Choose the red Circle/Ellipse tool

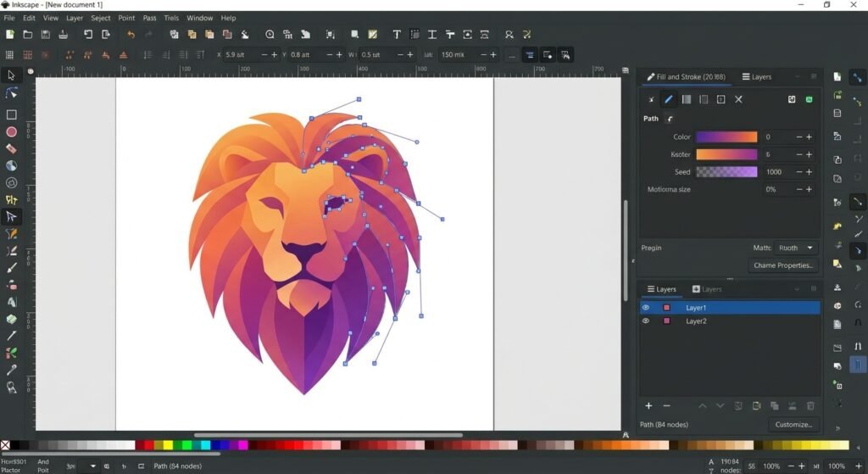click(x=11, y=131)
